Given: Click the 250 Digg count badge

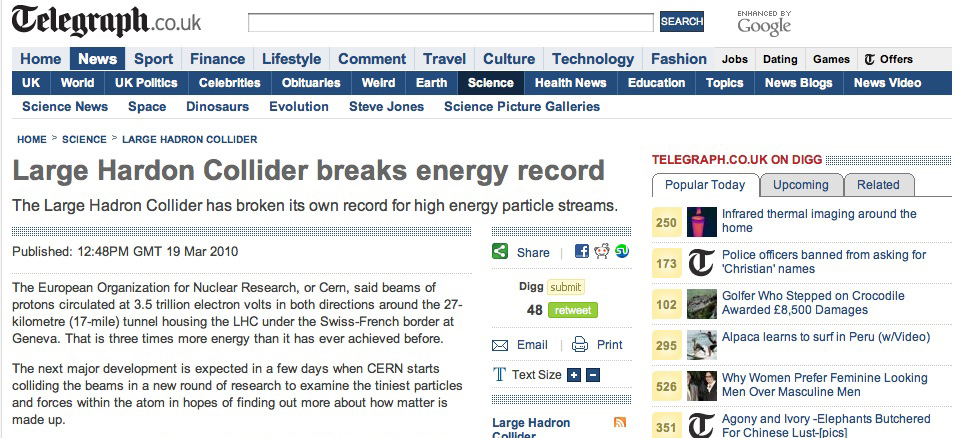Looking at the screenshot, I should (666, 222).
